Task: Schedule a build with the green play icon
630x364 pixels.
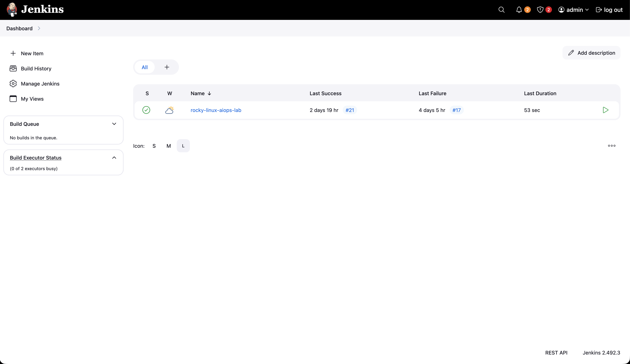Action: (605, 110)
